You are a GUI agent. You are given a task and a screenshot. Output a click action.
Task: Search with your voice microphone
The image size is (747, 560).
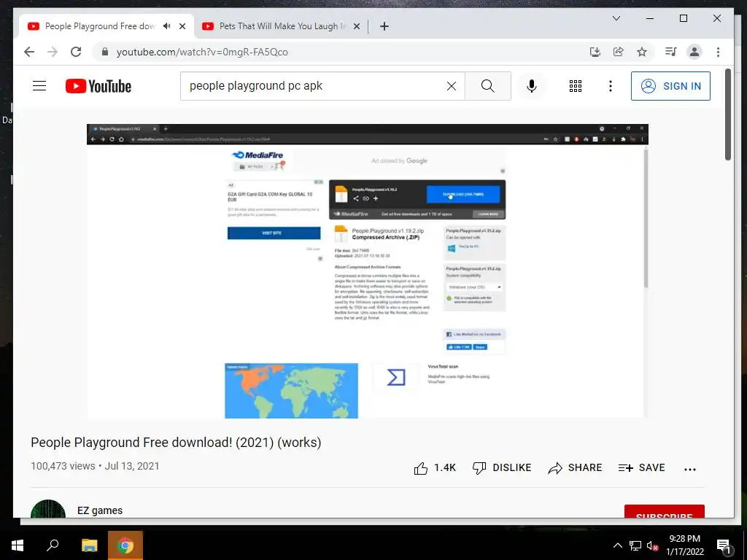tap(532, 86)
